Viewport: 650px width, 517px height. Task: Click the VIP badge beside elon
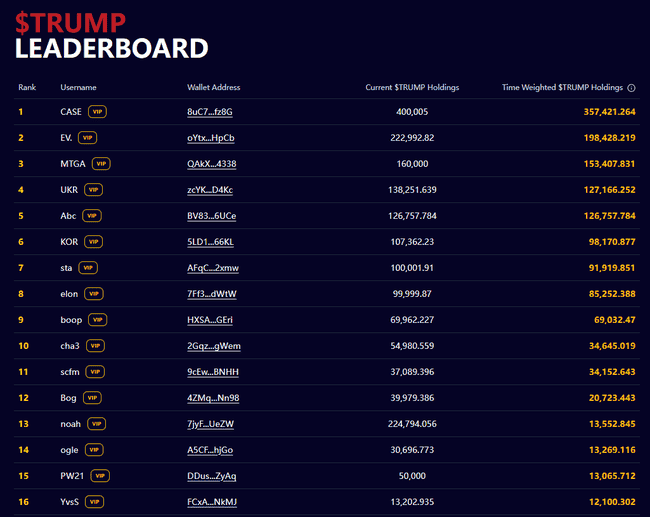94,293
